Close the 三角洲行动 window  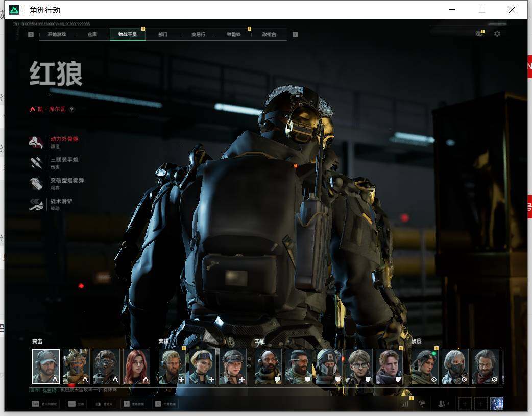click(512, 10)
